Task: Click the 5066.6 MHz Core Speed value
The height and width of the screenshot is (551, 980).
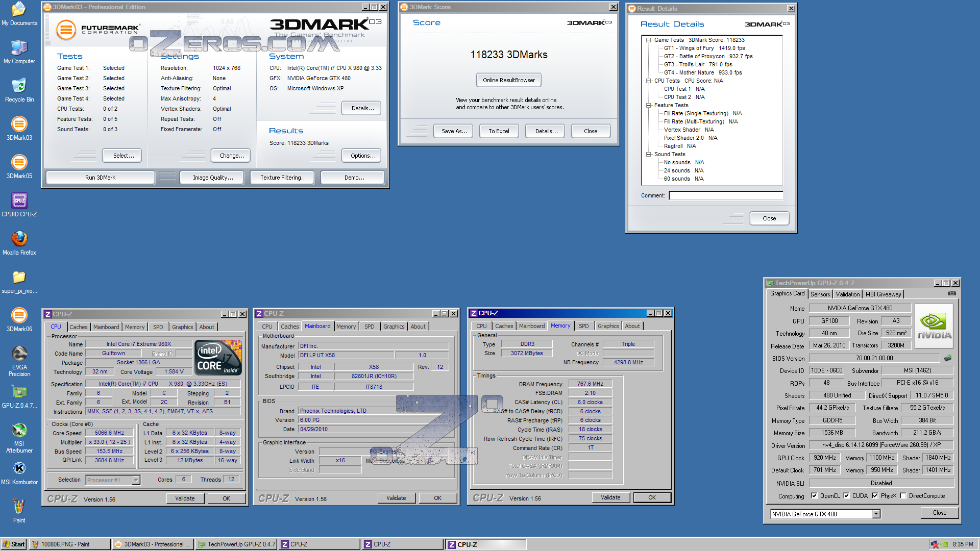Action: pyautogui.click(x=109, y=433)
